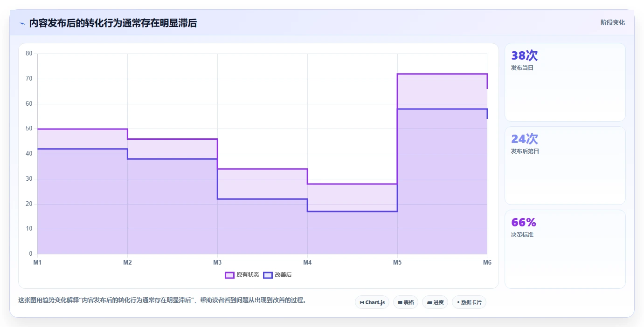
Task: Click the M3 x-axis label
Action: click(x=217, y=262)
